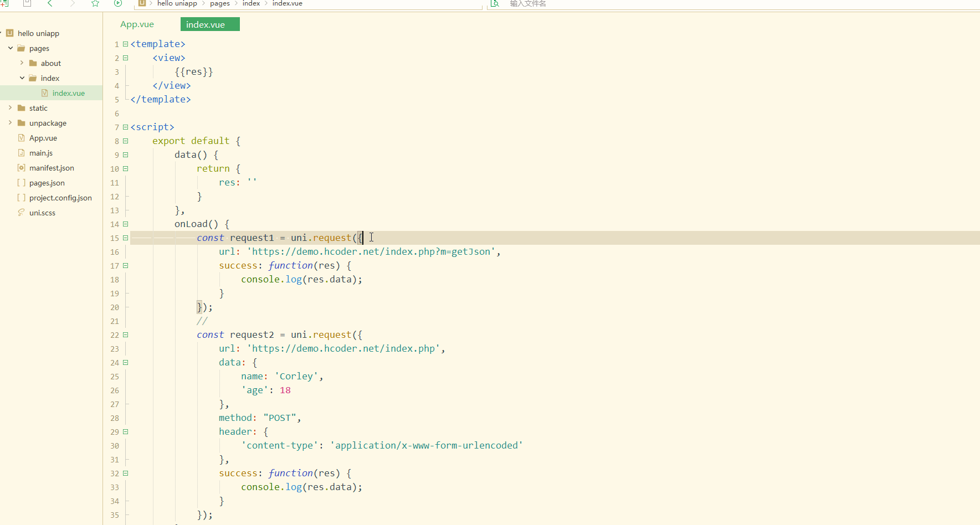Fold the template block at line 1
Screen dimensions: 980x525
(x=126, y=44)
